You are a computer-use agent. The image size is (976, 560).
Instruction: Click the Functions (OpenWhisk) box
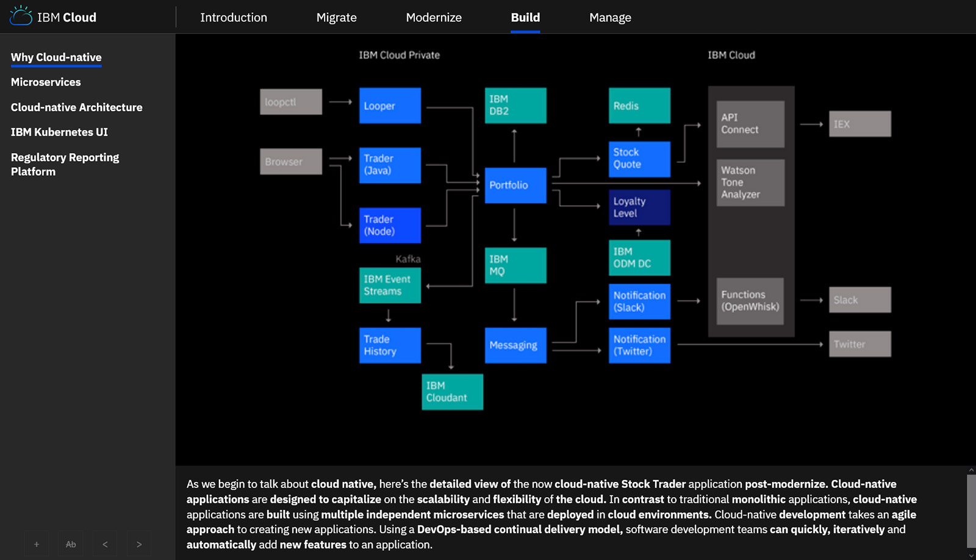coord(750,301)
